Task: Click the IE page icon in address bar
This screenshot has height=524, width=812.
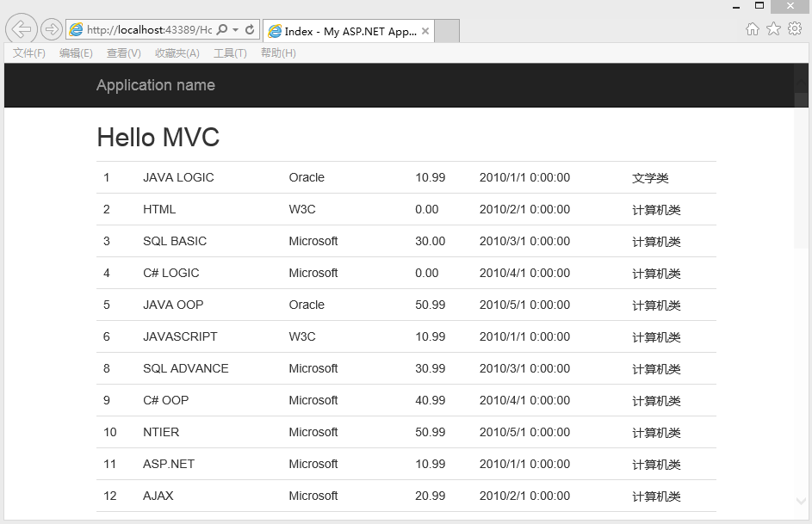Action: click(76, 29)
